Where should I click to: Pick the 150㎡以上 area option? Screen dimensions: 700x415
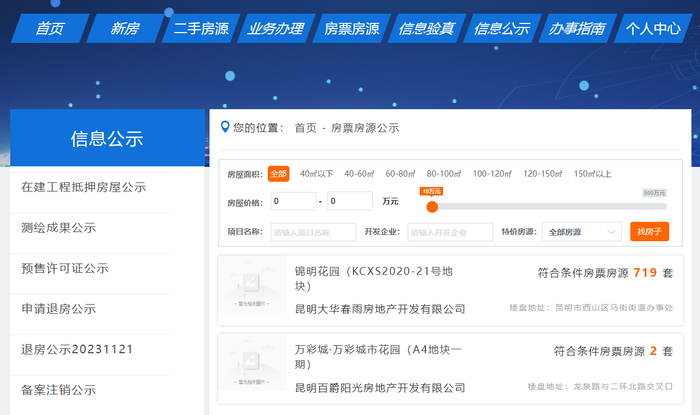pyautogui.click(x=592, y=174)
